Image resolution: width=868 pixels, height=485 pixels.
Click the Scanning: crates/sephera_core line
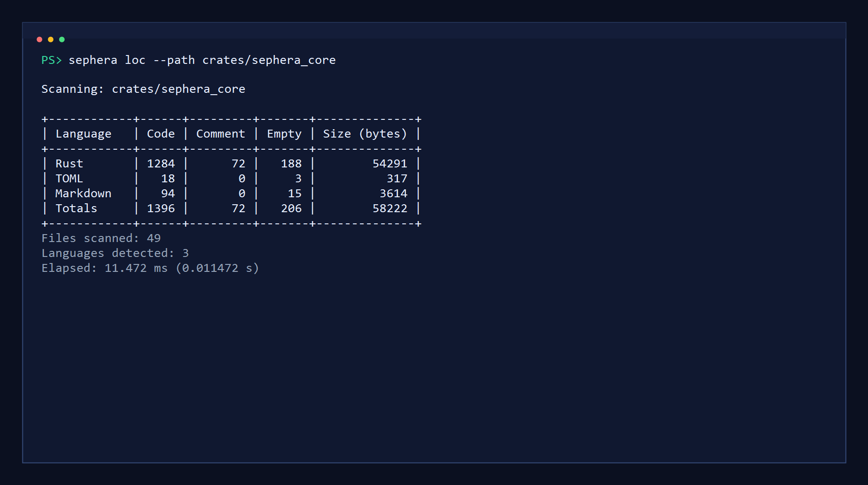coord(143,89)
